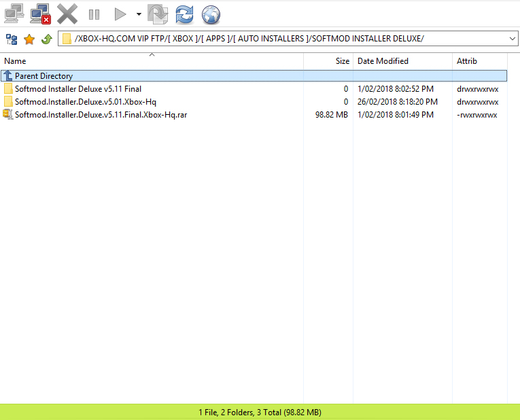The image size is (520, 420).
Task: Click the Disconnect icon with red X
Action: (40, 14)
